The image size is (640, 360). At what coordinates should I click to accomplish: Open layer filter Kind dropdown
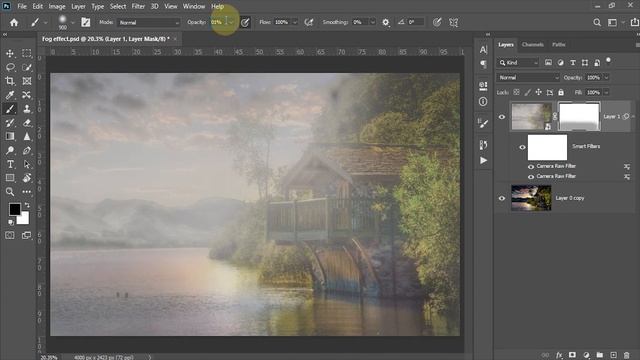(518, 62)
